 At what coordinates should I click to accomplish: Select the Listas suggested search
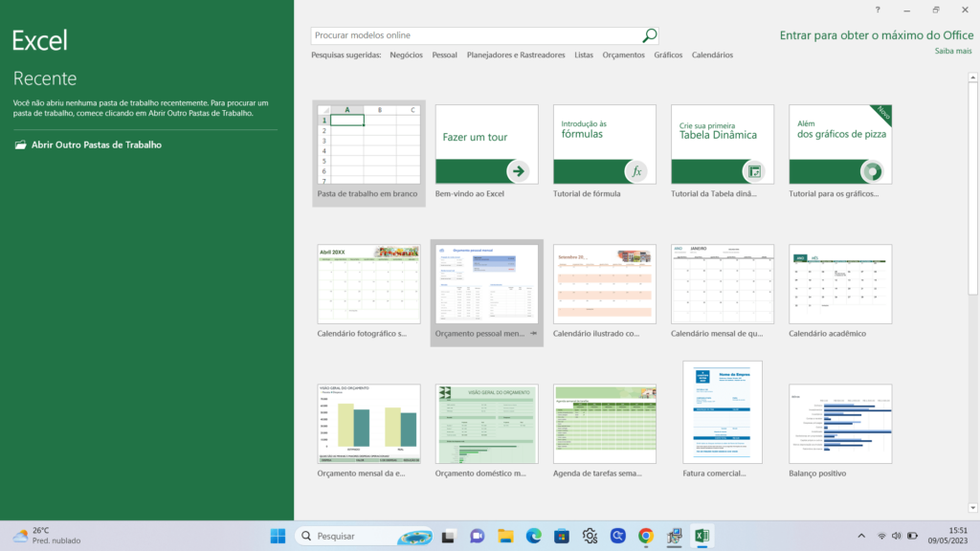tap(584, 55)
